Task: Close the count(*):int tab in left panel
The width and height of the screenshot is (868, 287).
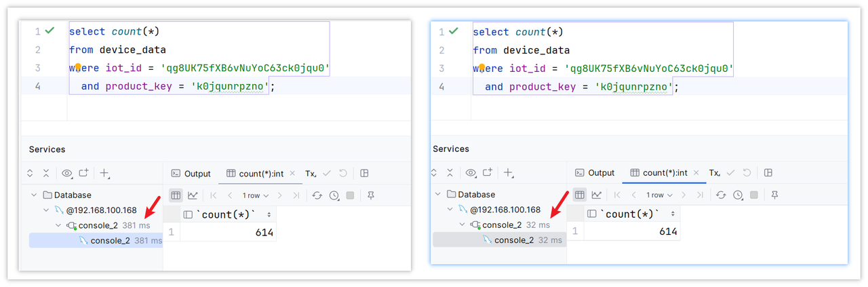Action: [x=294, y=174]
